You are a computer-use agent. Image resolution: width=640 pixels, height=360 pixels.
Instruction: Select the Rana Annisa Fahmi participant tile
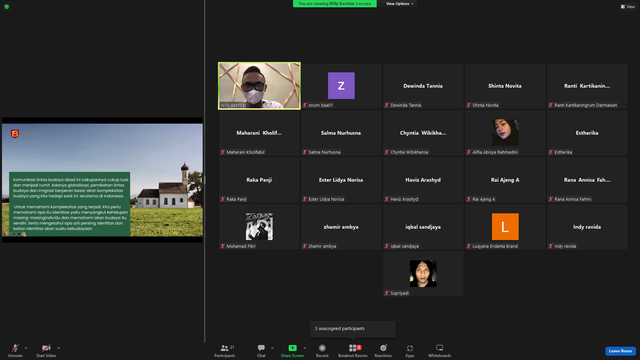point(587,180)
